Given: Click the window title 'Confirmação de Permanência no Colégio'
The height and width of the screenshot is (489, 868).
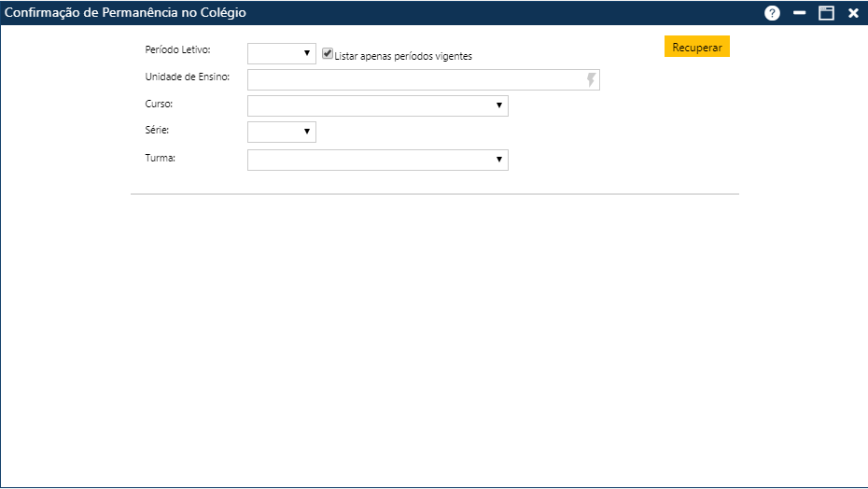Looking at the screenshot, I should tap(126, 13).
